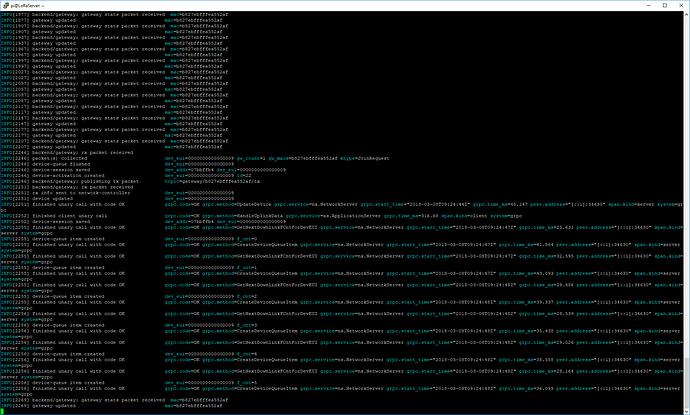Click the 'packet(s) collected' log line

(x=44, y=158)
